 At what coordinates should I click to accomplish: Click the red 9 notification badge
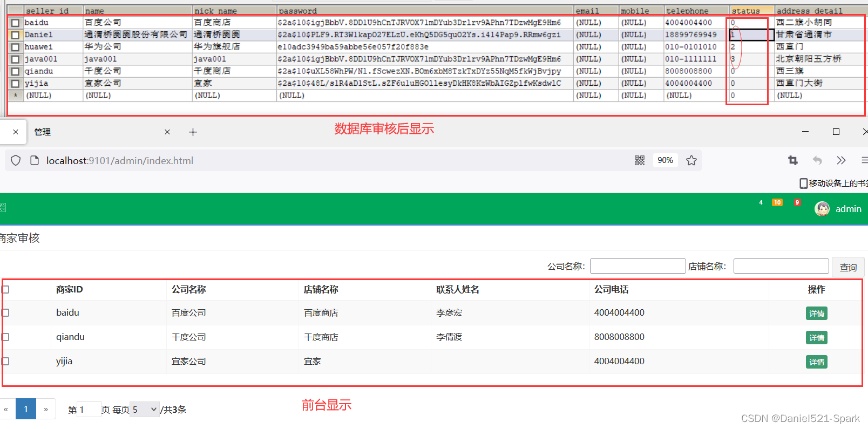click(797, 202)
